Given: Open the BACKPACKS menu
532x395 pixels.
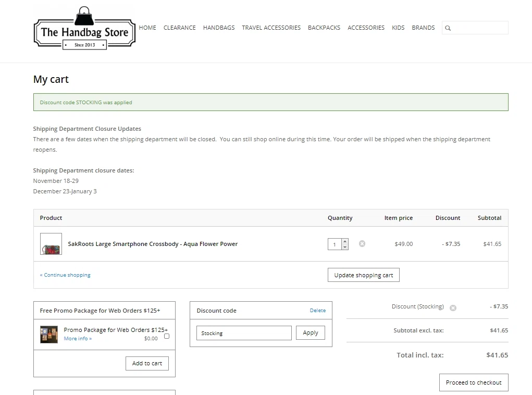Looking at the screenshot, I should point(324,28).
